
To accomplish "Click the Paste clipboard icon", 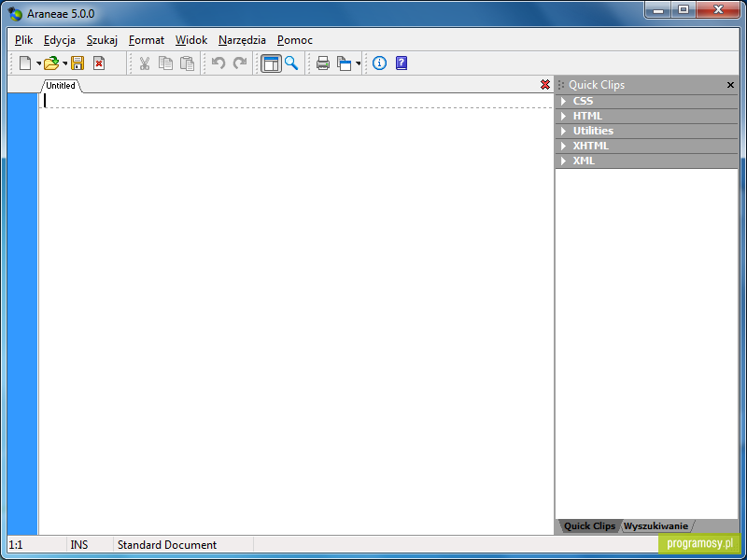I will click(x=188, y=63).
